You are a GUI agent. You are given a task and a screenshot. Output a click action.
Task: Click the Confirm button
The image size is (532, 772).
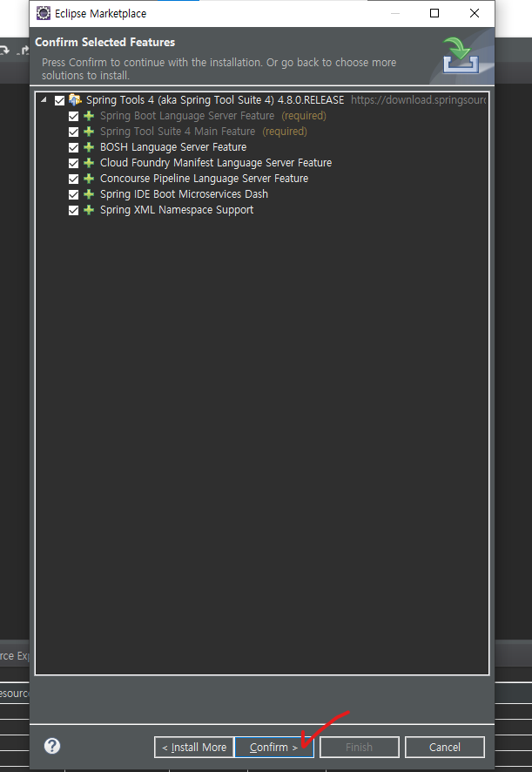[x=274, y=747]
